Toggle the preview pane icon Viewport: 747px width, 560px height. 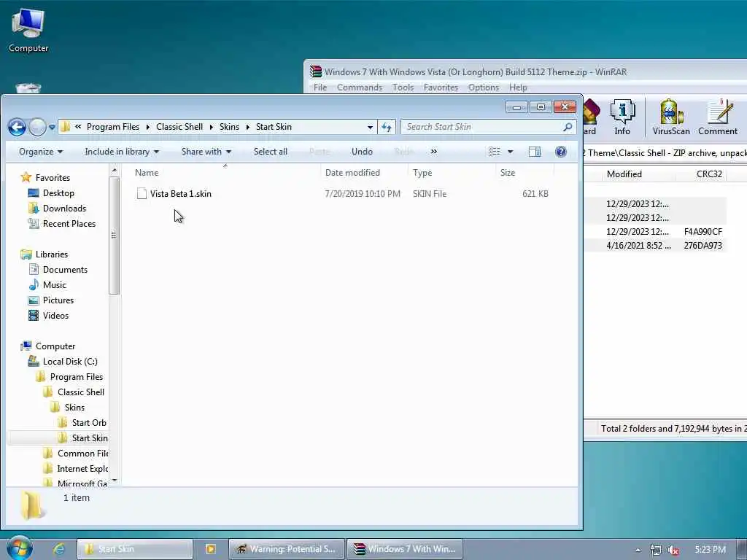click(x=535, y=152)
